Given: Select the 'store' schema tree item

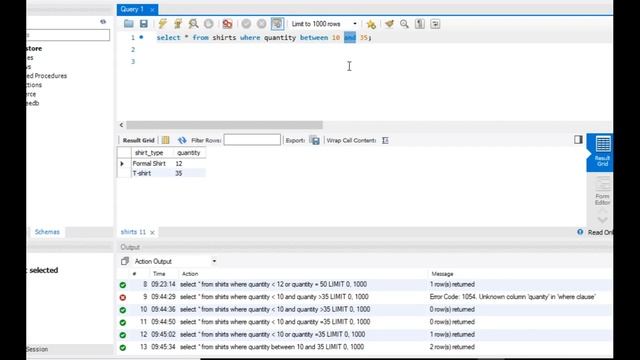Looking at the screenshot, I should (34, 49).
